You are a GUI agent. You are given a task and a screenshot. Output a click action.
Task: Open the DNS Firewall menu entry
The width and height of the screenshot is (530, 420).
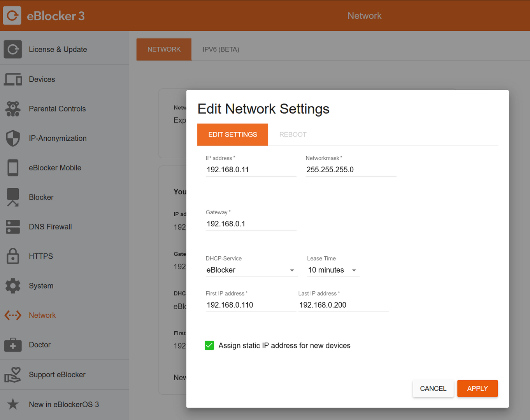(x=51, y=227)
